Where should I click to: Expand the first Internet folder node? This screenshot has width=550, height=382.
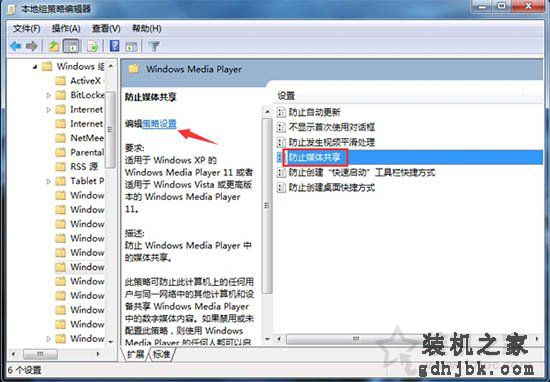click(48, 109)
